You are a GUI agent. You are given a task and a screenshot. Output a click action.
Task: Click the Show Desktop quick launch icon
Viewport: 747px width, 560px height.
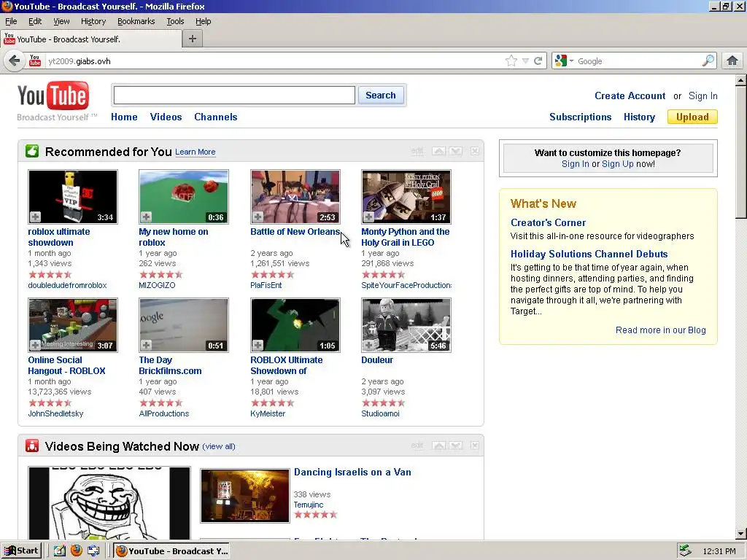(59, 551)
